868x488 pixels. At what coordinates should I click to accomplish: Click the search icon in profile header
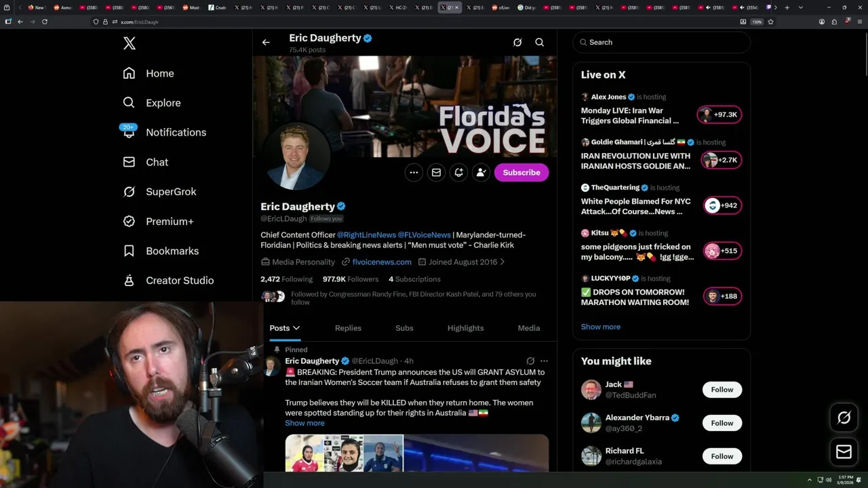(540, 42)
